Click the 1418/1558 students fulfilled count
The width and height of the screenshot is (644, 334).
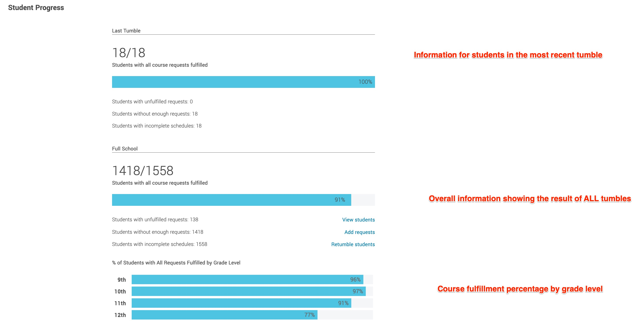pos(143,171)
